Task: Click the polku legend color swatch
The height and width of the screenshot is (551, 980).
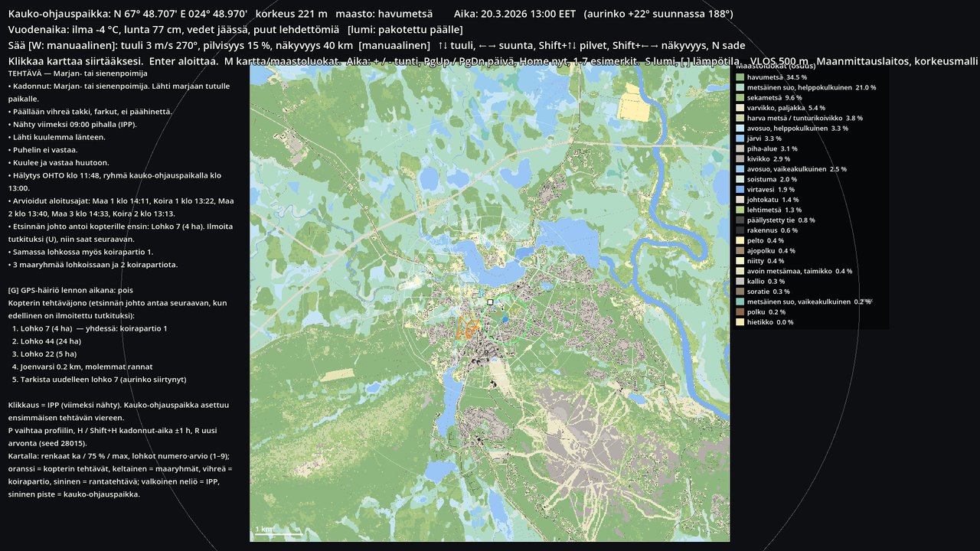Action: point(740,311)
